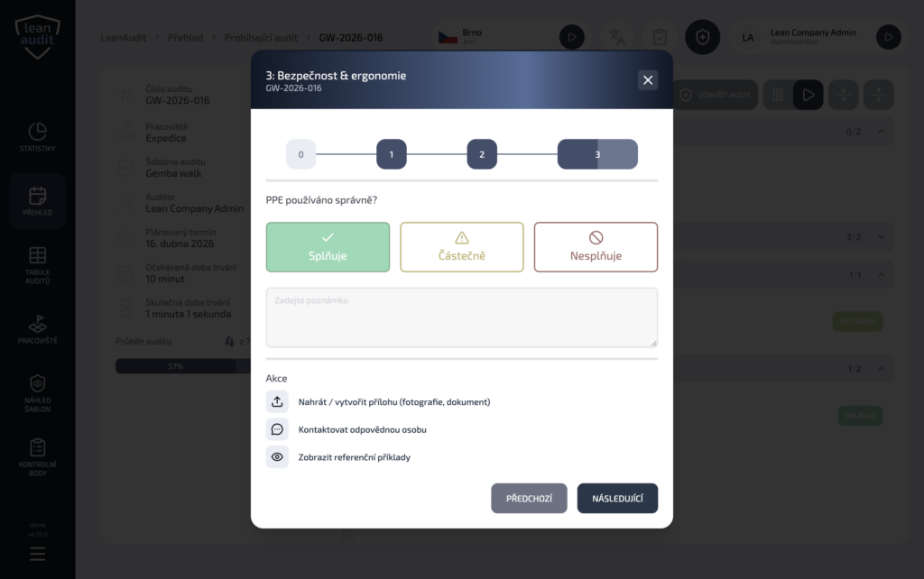Viewport: 924px width, 579px height.
Task: Select the Částečně answer option
Action: click(x=462, y=247)
